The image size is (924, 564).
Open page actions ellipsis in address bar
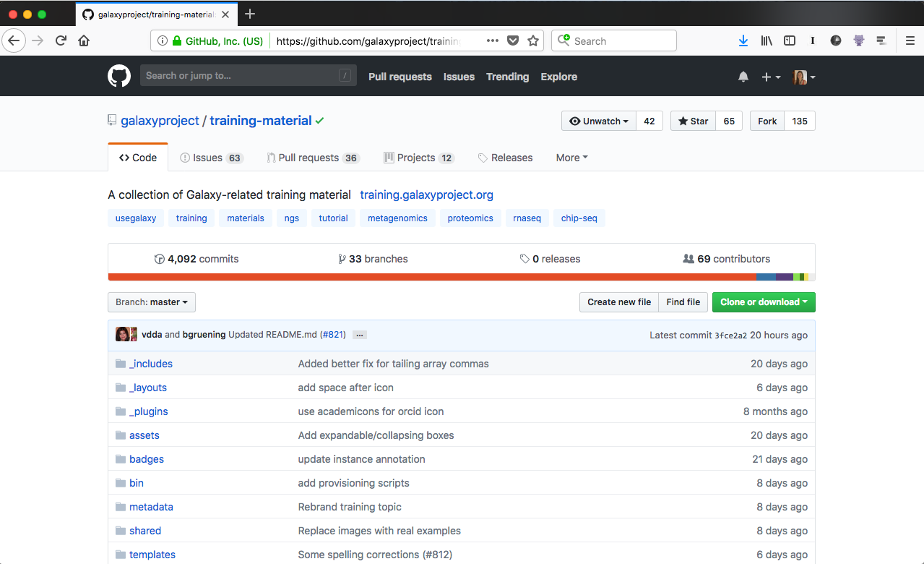(493, 41)
